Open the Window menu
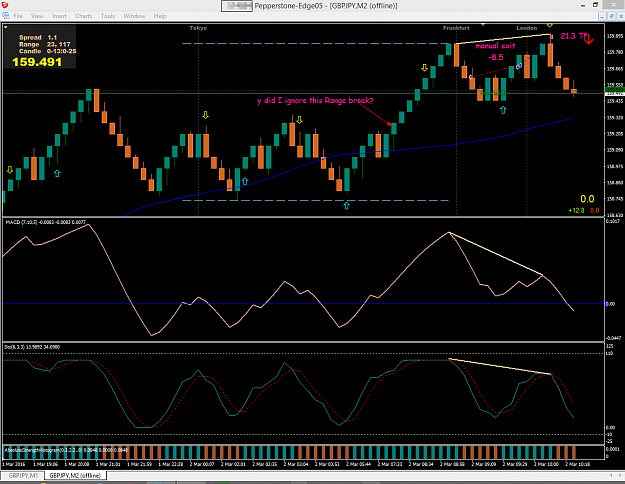Screen dimensions: 625x484 coord(134,16)
